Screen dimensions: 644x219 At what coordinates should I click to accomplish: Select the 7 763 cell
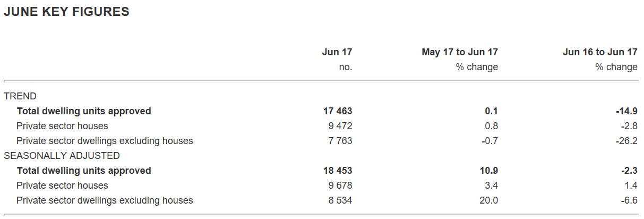(340, 141)
